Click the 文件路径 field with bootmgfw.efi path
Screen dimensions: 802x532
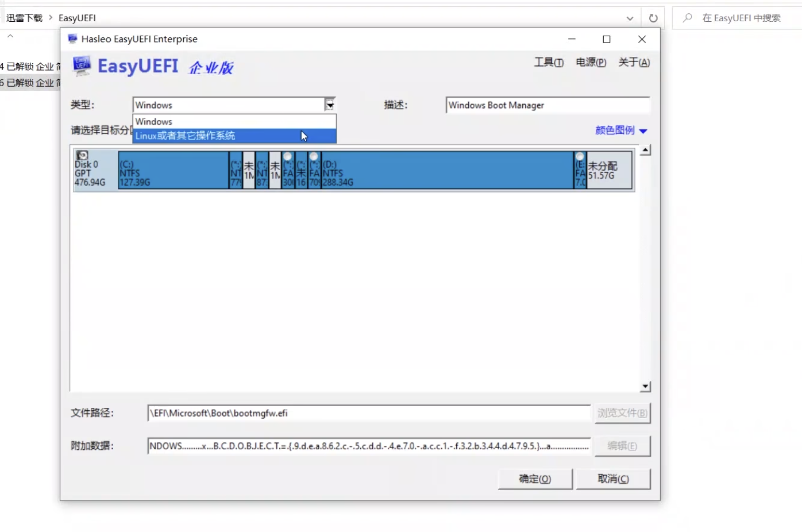coord(369,413)
